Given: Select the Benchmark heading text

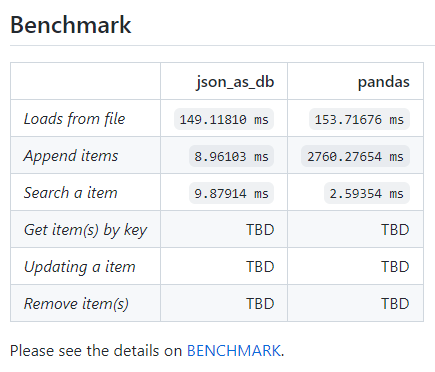Looking at the screenshot, I should point(71,25).
